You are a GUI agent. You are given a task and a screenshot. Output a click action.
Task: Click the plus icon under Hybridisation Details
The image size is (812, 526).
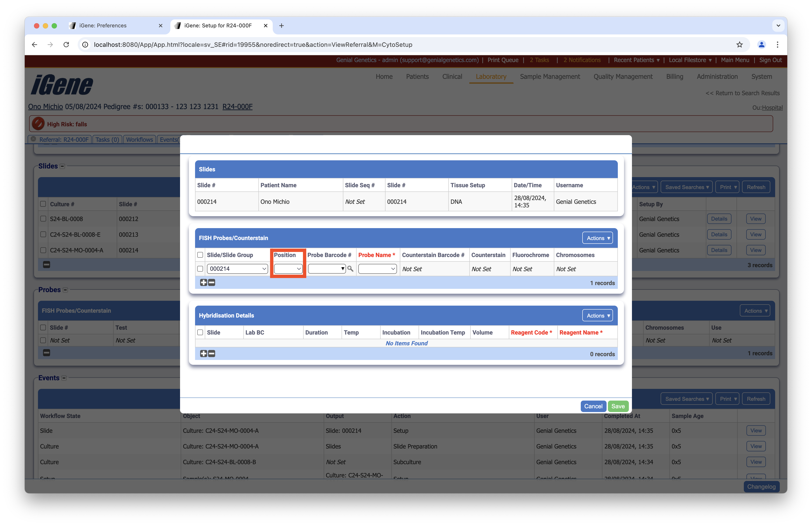pos(203,354)
